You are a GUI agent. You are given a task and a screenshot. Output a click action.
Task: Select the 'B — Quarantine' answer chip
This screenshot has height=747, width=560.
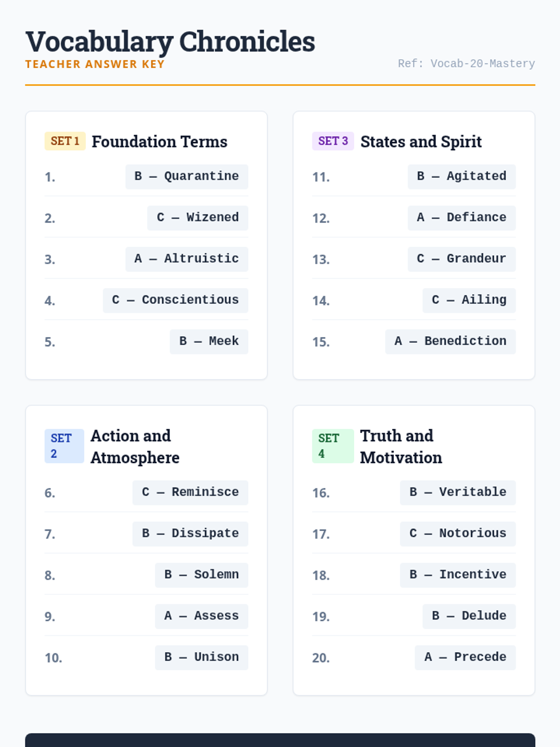point(187,176)
